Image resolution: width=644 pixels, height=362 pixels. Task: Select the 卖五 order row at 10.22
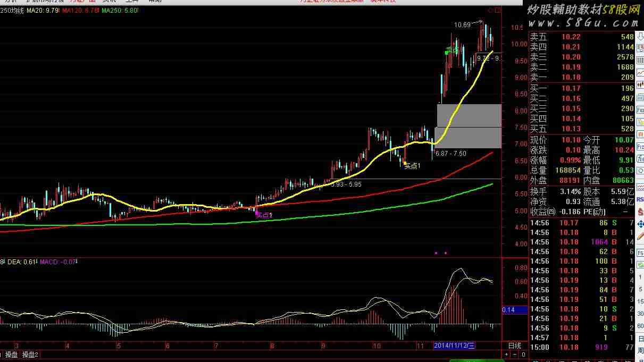pyautogui.click(x=582, y=37)
